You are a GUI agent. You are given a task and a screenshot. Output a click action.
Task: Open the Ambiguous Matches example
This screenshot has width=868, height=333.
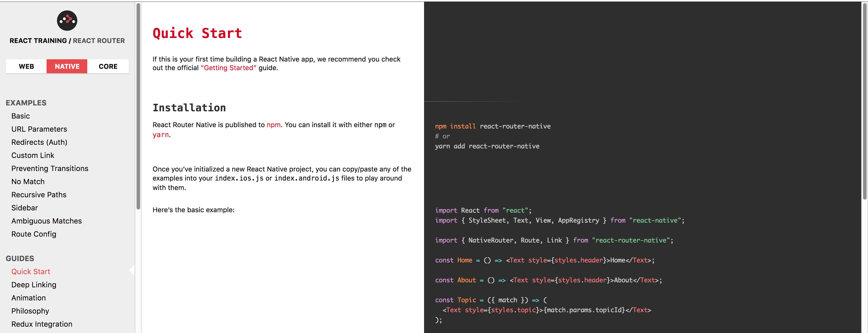click(x=47, y=221)
